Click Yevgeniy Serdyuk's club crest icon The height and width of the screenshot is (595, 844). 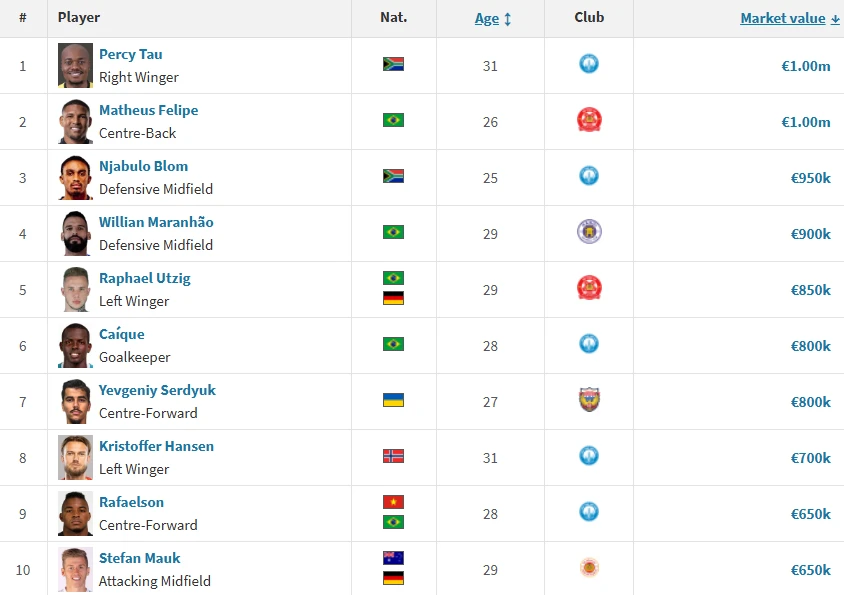click(x=589, y=401)
